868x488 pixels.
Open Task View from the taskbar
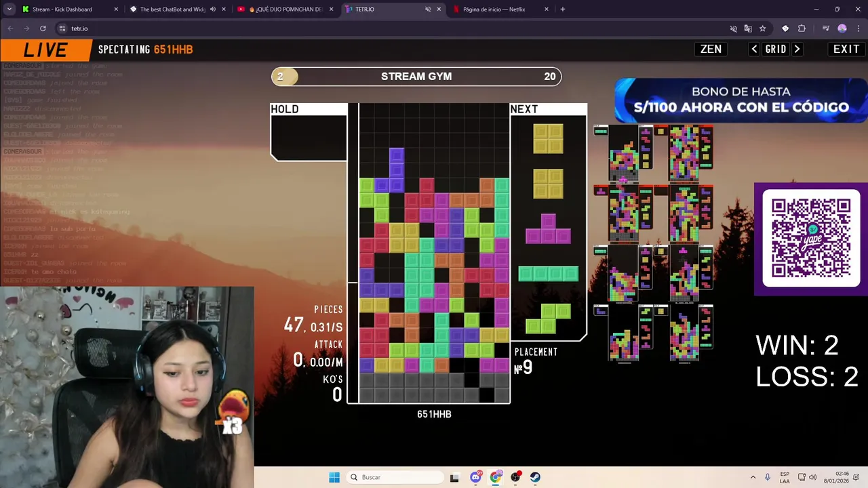(x=454, y=477)
